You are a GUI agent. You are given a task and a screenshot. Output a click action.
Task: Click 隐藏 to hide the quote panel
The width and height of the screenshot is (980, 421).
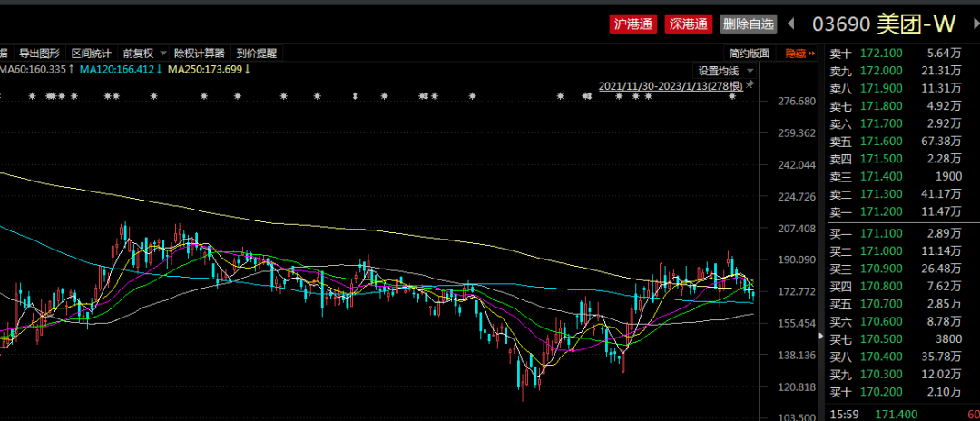[800, 54]
